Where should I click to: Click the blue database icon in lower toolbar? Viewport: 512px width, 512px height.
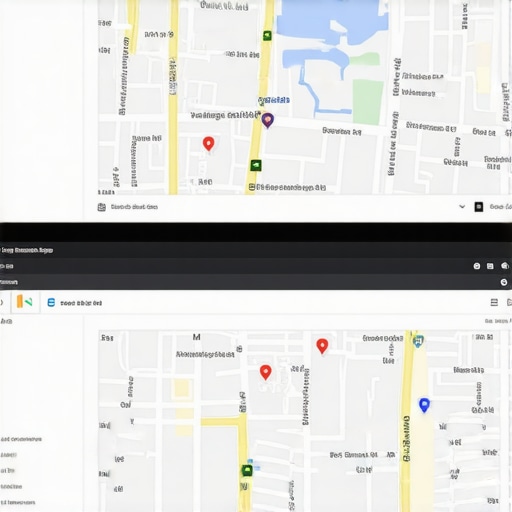click(51, 302)
